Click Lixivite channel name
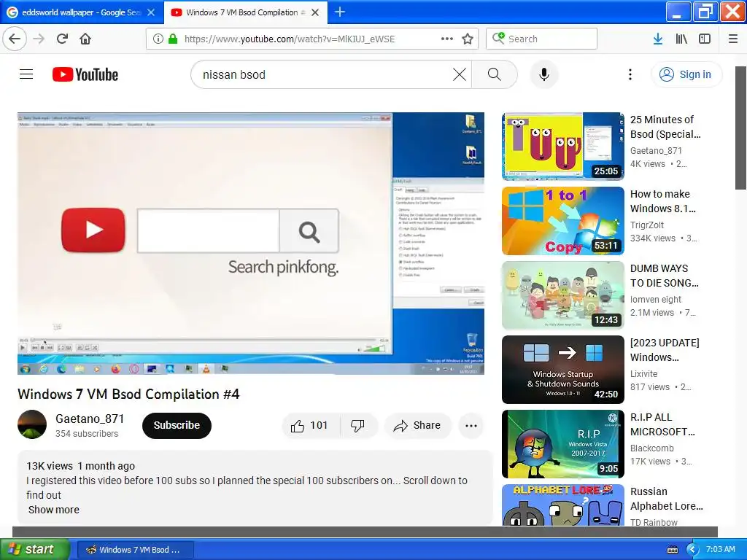 click(x=643, y=374)
